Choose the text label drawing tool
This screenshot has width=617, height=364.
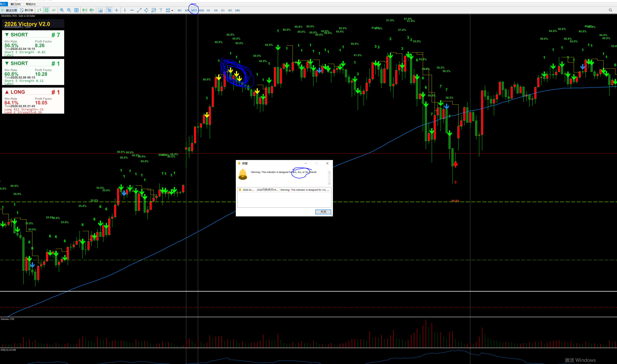161,10
